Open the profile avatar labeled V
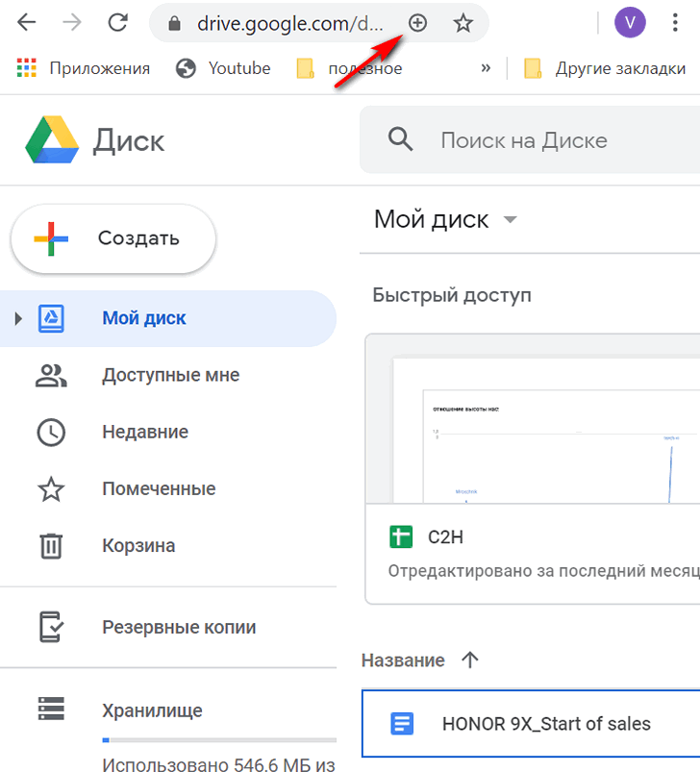Image resolution: width=700 pixels, height=772 pixels. pyautogui.click(x=630, y=22)
